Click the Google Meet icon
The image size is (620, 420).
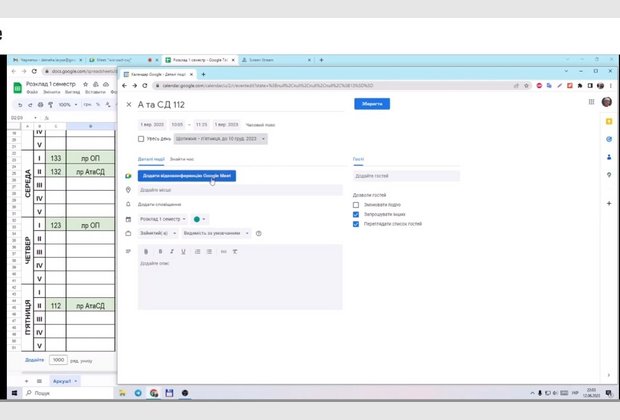click(x=128, y=175)
